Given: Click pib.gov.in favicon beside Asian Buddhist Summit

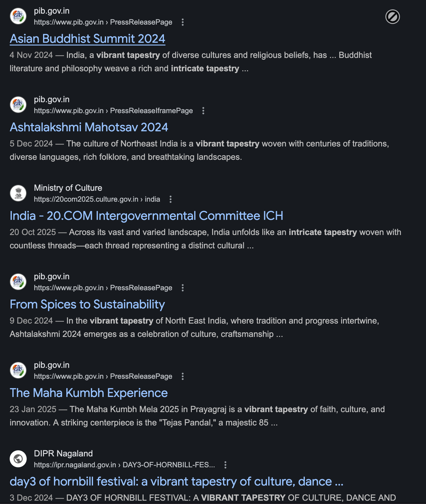Looking at the screenshot, I should 18,16.
